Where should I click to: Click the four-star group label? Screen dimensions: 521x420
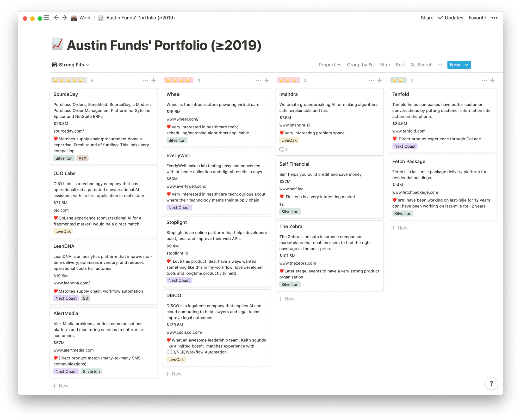178,80
